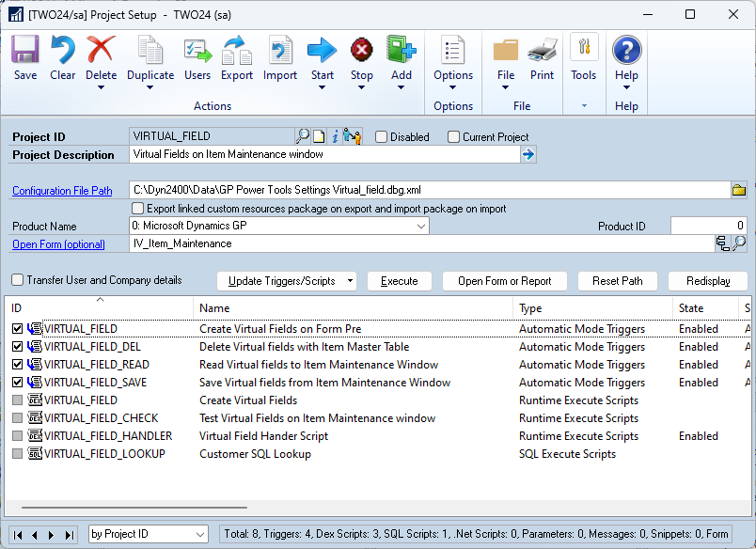Click the File folder icon
Image resolution: width=756 pixels, height=549 pixels.
(x=505, y=51)
